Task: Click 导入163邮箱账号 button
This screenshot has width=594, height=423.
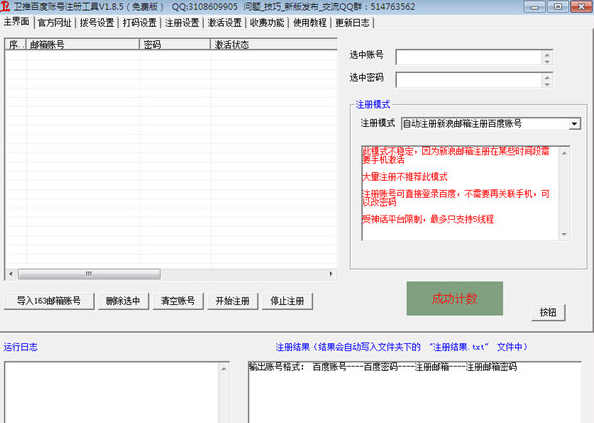Action: pos(49,301)
